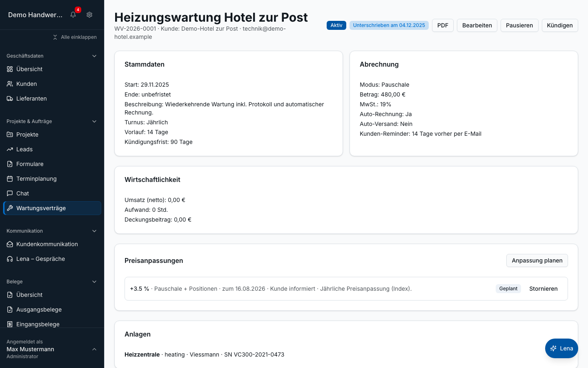Click the Lena – Gespräche headset icon
Viewport: 588px width, 368px height.
pyautogui.click(x=10, y=259)
